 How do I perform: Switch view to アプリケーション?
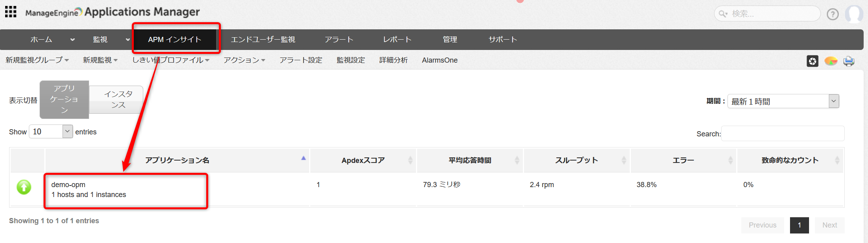(64, 99)
